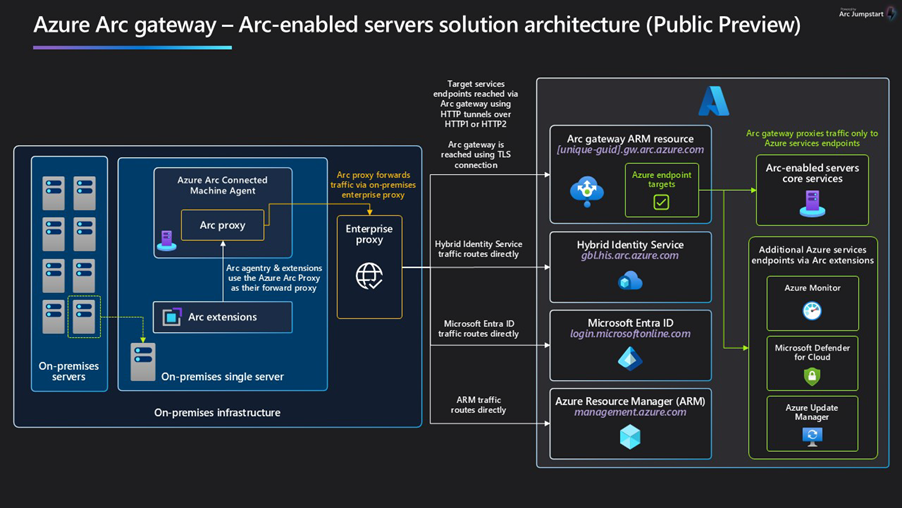Click 'Microsoft Entra ID' heading
The width and height of the screenshot is (902, 508).
tap(630, 323)
